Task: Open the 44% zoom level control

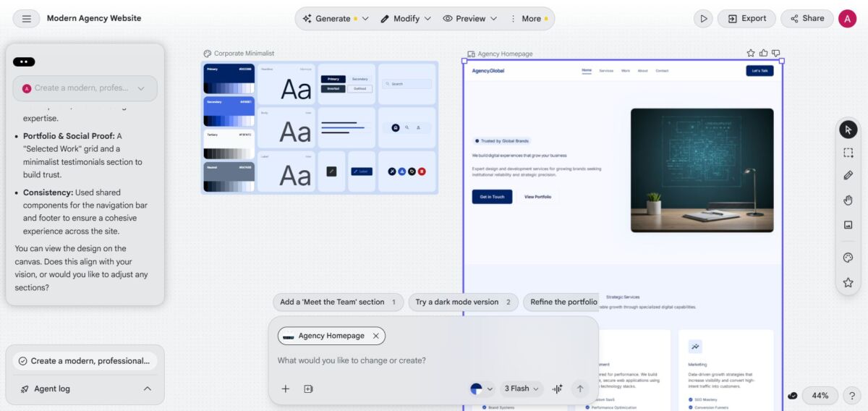Action: [x=820, y=396]
